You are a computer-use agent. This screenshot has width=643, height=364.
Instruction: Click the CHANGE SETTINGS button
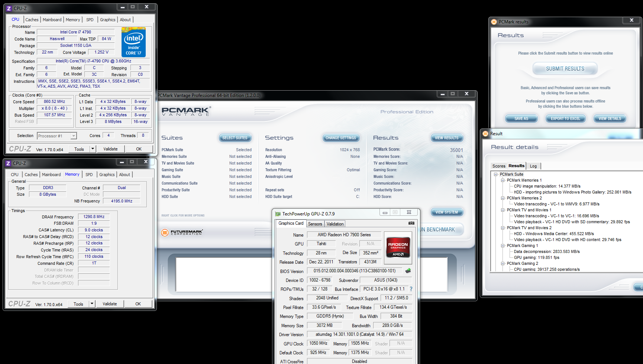pyautogui.click(x=341, y=138)
